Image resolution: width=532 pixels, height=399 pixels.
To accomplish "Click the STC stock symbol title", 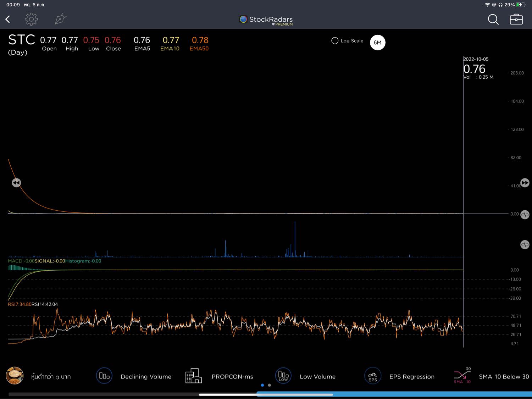I will coord(21,40).
